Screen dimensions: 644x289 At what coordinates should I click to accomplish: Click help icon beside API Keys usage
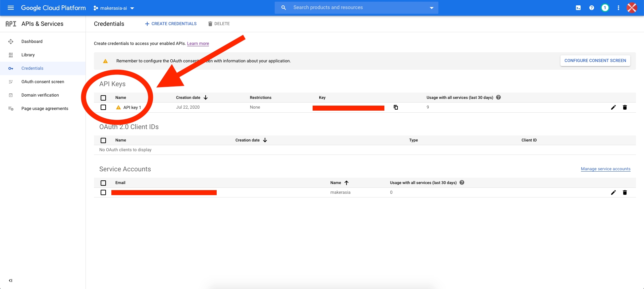click(498, 98)
